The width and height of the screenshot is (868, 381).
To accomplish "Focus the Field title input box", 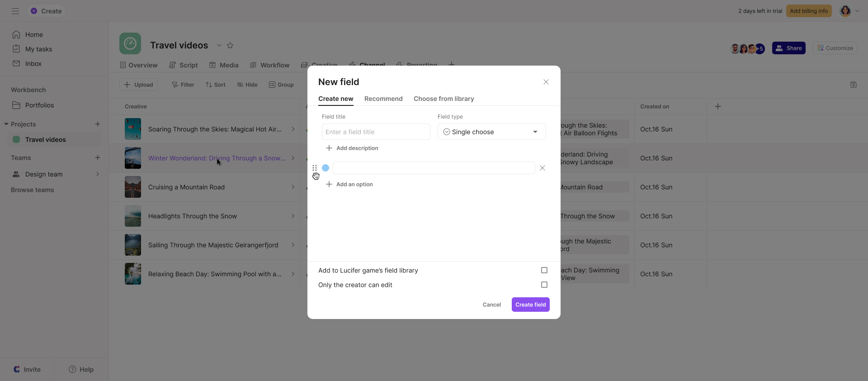I will click(376, 132).
